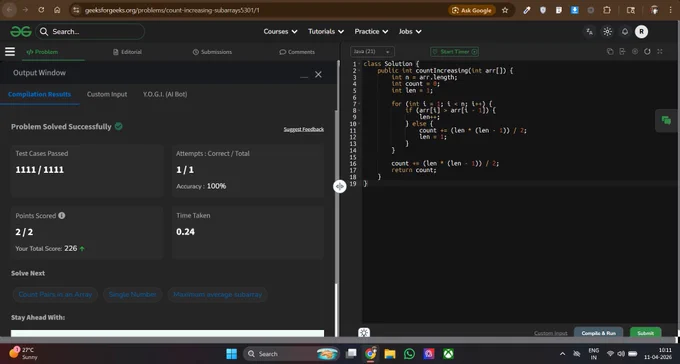Reload the browser page
The height and width of the screenshot is (364, 680).
41,10
